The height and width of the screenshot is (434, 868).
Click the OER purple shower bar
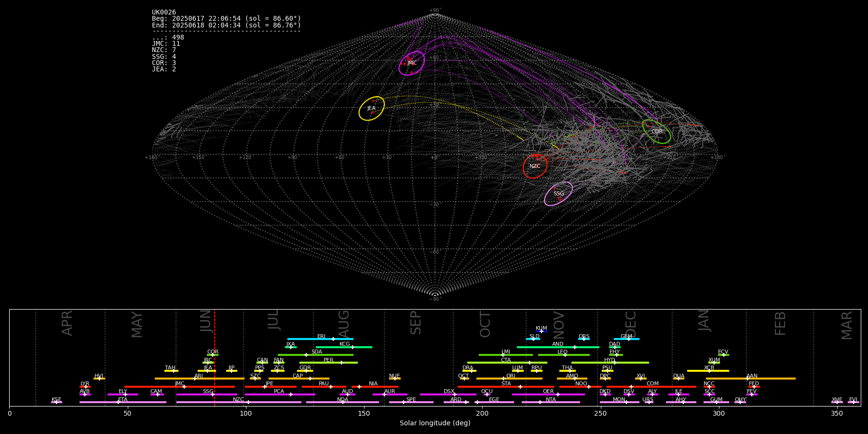coord(548,394)
